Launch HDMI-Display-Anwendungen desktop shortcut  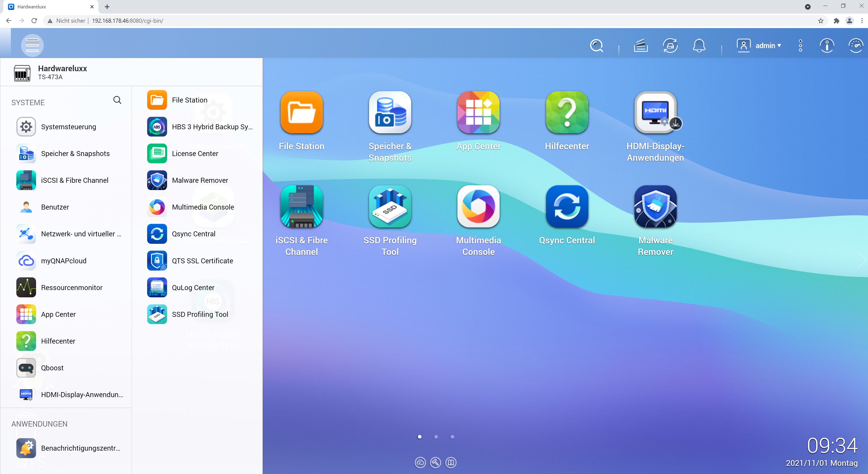pos(655,112)
